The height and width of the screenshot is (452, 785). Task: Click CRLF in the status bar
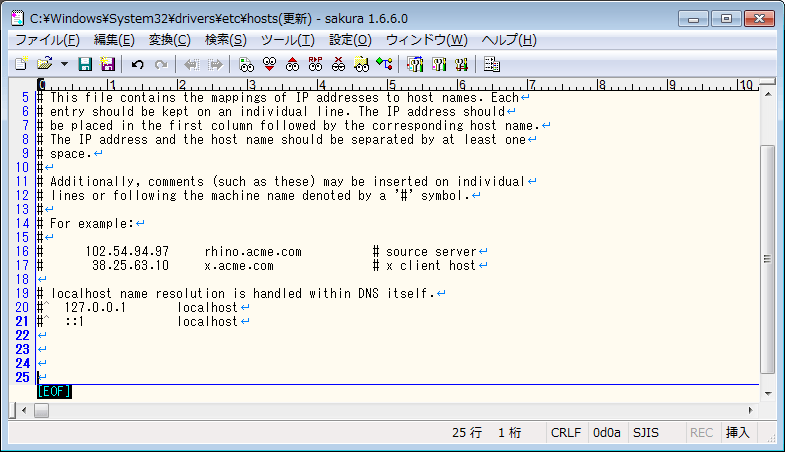[566, 432]
